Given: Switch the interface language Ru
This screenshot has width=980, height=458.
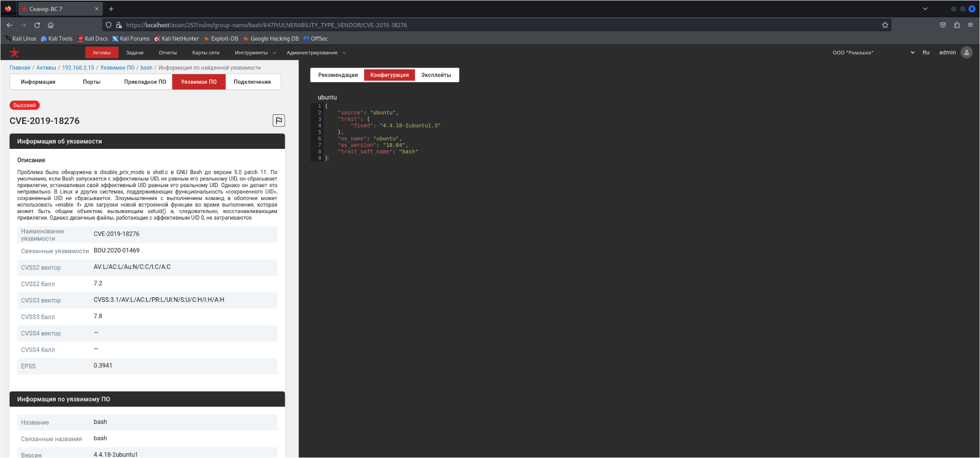Looking at the screenshot, I should point(926,53).
